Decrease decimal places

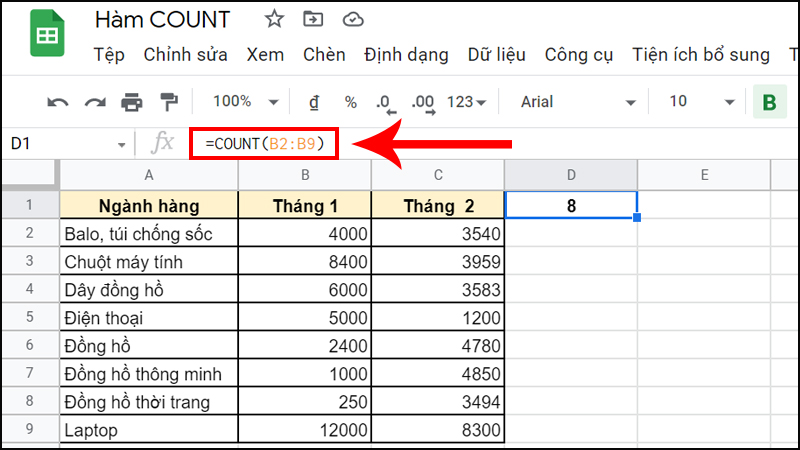tap(384, 102)
